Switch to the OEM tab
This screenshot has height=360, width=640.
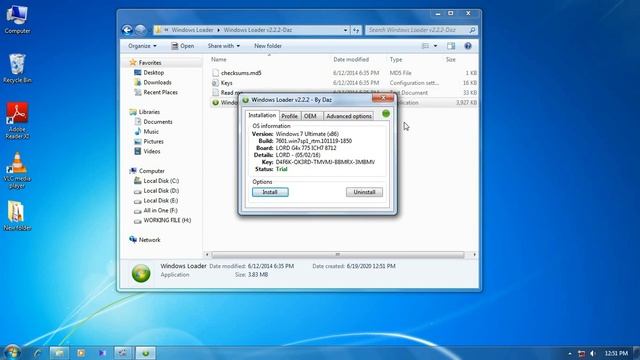pos(310,116)
